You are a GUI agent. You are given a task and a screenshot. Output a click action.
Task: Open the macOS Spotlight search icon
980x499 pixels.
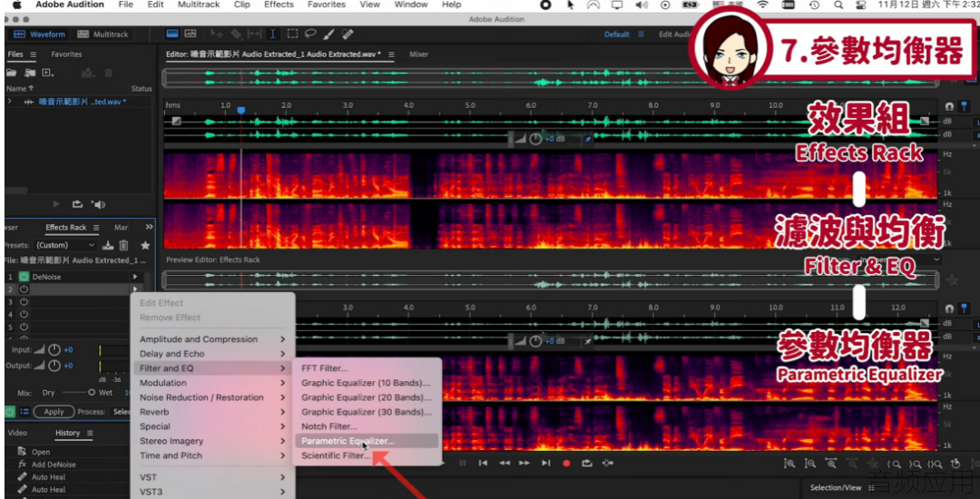coord(838,5)
